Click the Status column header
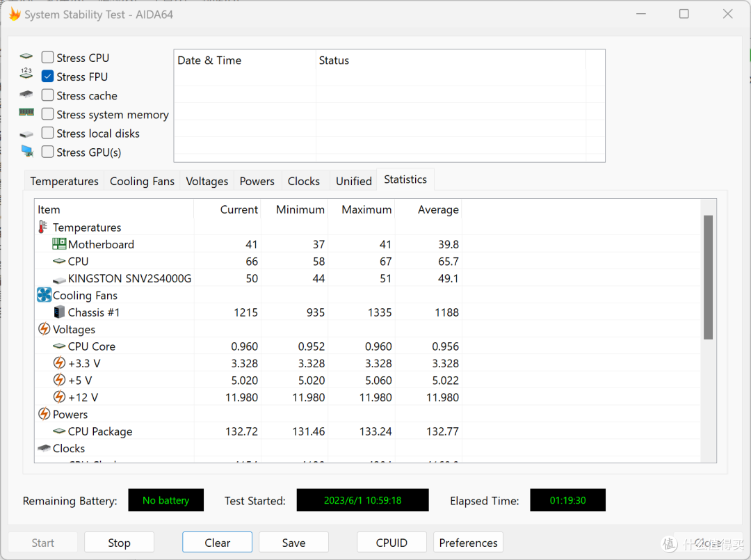The image size is (751, 560). click(451, 61)
